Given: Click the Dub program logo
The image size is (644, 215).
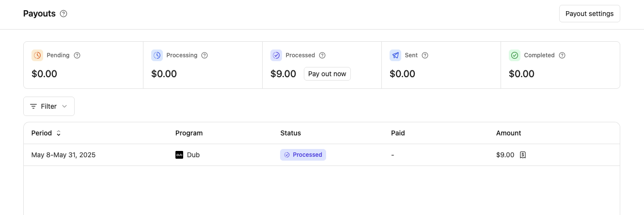Looking at the screenshot, I should tap(179, 155).
